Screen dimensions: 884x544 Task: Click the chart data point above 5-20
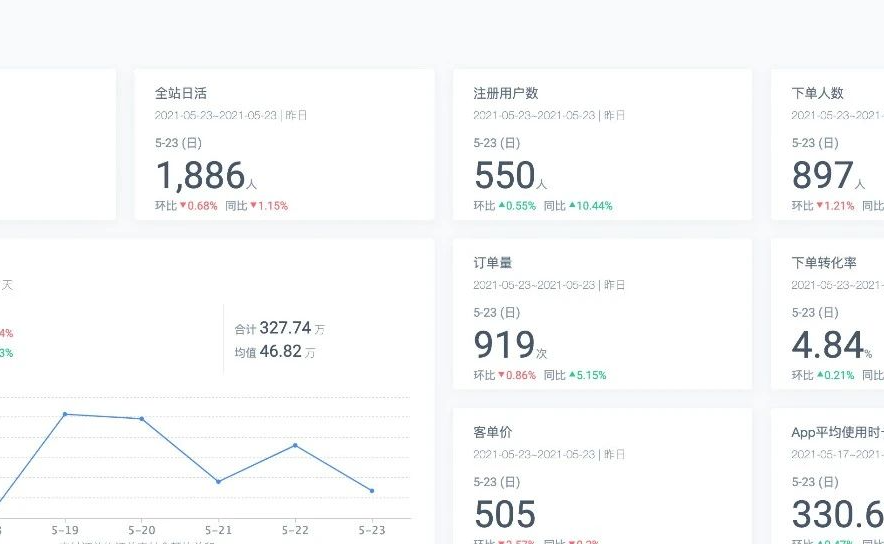[x=142, y=419]
